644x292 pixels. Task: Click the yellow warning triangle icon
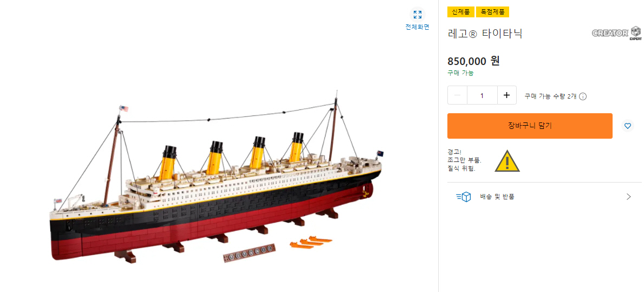[507, 161]
